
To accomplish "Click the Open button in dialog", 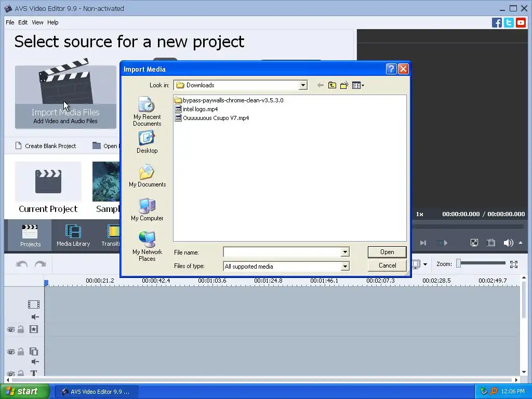I will (387, 252).
